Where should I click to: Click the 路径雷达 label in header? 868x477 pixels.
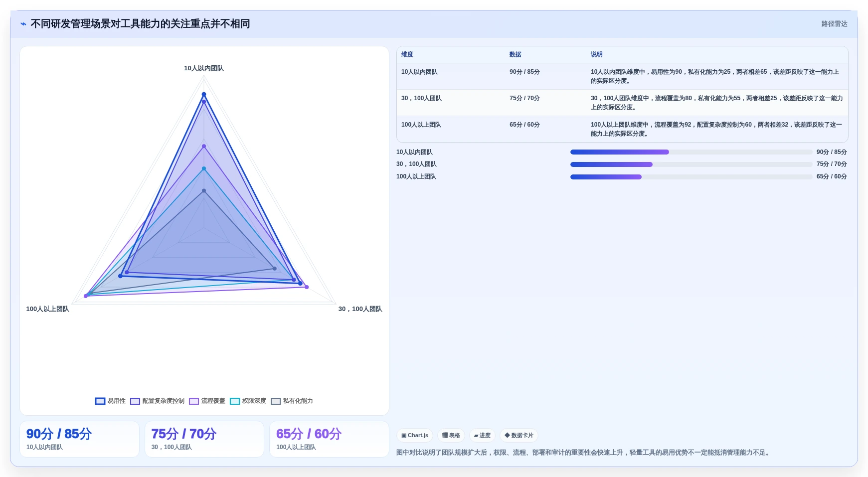tap(834, 24)
